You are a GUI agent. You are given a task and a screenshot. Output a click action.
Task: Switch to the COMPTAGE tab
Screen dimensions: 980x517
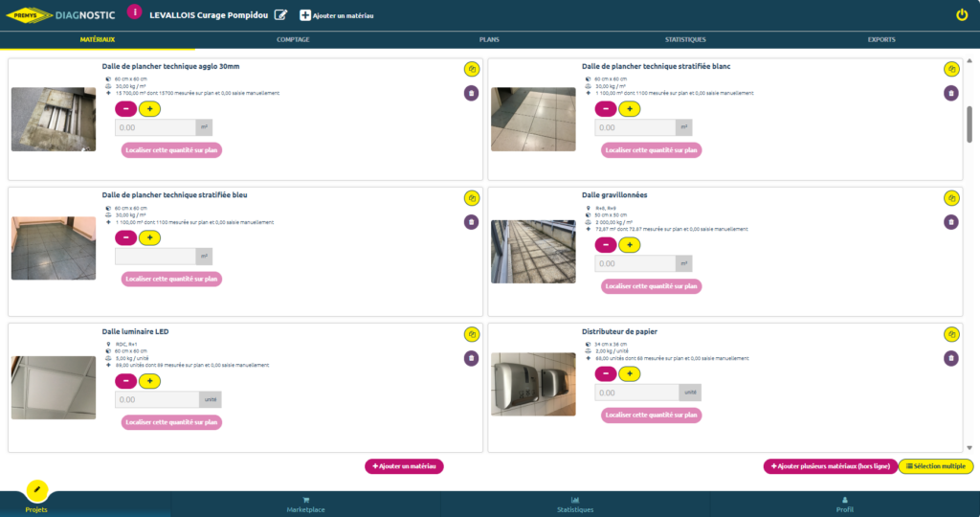point(293,39)
